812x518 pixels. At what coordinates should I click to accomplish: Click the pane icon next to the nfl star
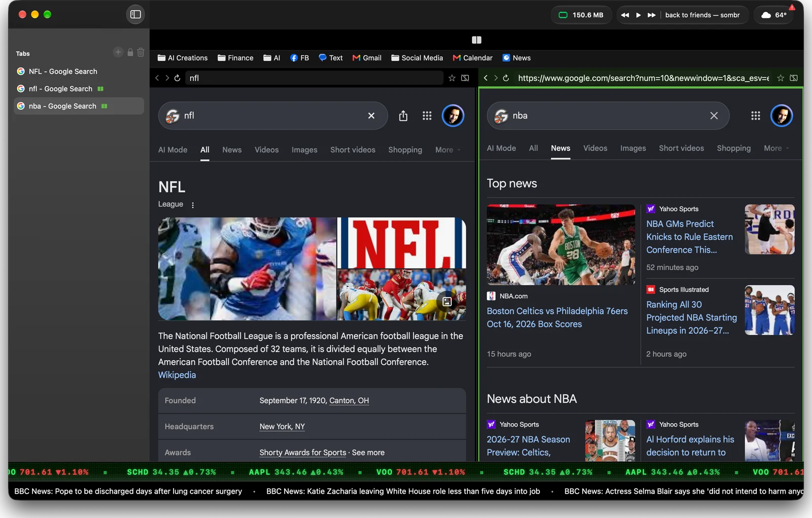[465, 78]
